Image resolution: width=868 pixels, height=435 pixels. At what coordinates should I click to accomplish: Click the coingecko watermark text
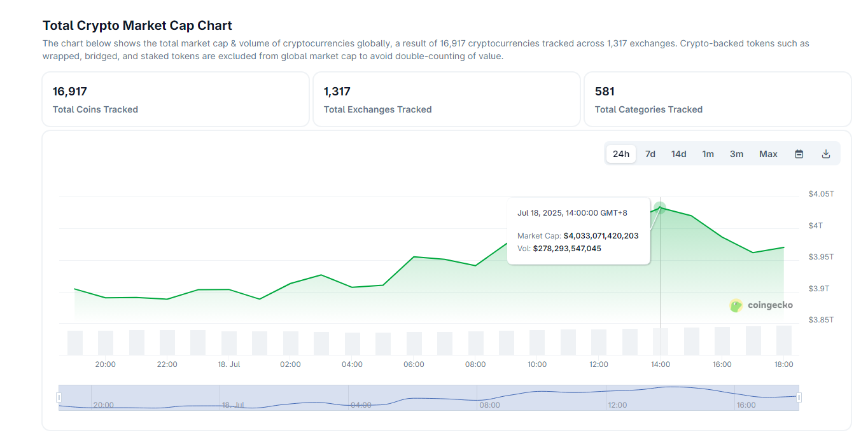(770, 305)
